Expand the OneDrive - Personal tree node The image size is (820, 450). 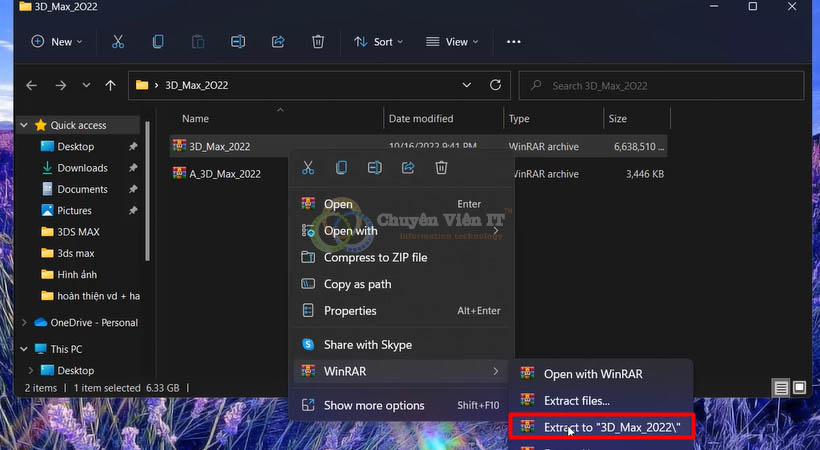point(25,323)
